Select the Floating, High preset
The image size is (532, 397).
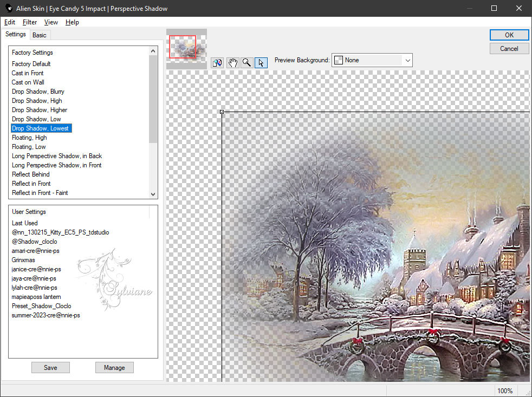coord(29,138)
